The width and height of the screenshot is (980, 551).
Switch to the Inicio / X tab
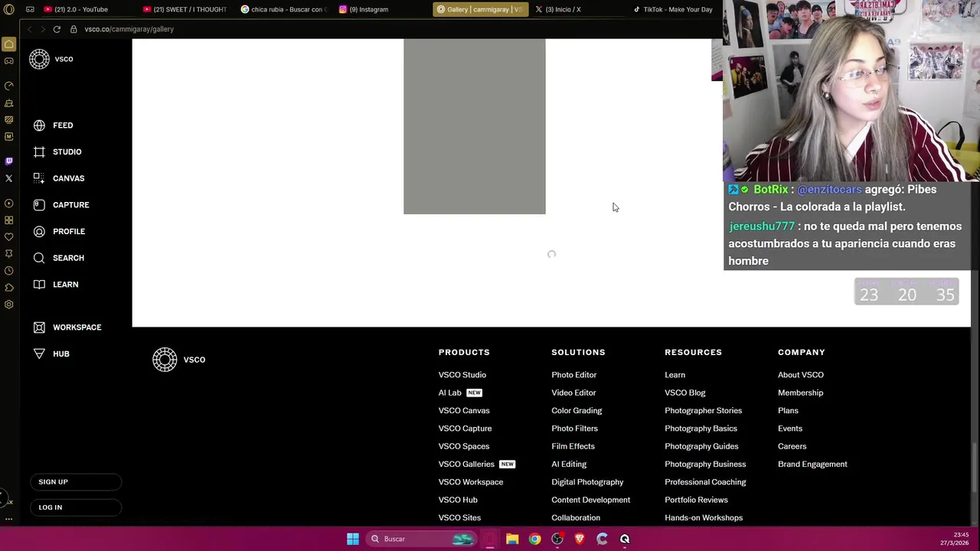click(563, 9)
